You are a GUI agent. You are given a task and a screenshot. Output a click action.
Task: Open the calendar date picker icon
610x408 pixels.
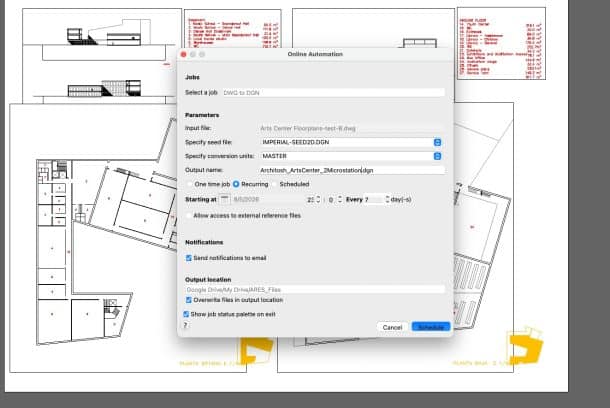(225, 200)
